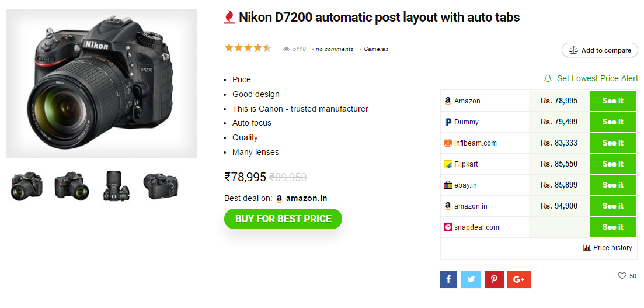
Task: Click the star rating
Action: click(248, 49)
